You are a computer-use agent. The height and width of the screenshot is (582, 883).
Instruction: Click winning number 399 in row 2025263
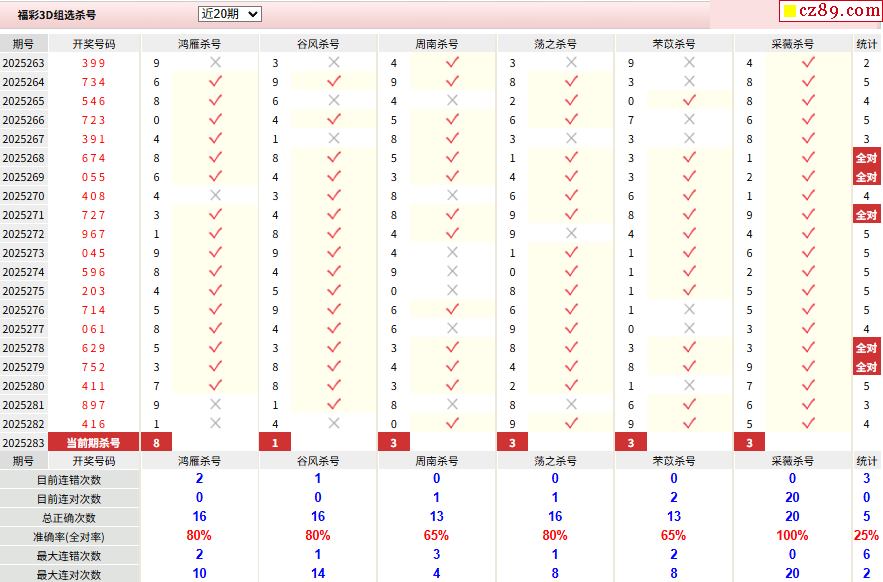(94, 63)
